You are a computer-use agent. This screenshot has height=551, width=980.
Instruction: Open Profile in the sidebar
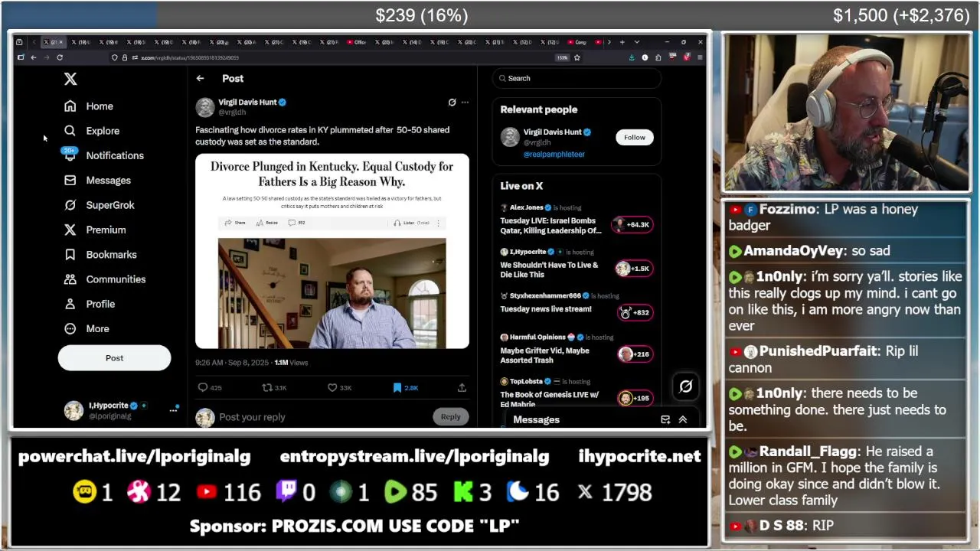pyautogui.click(x=90, y=304)
